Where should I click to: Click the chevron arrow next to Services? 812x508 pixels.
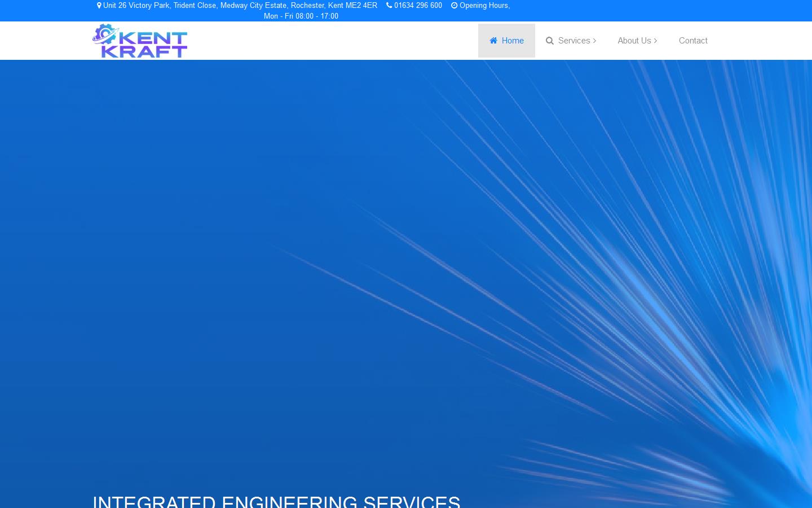594,41
